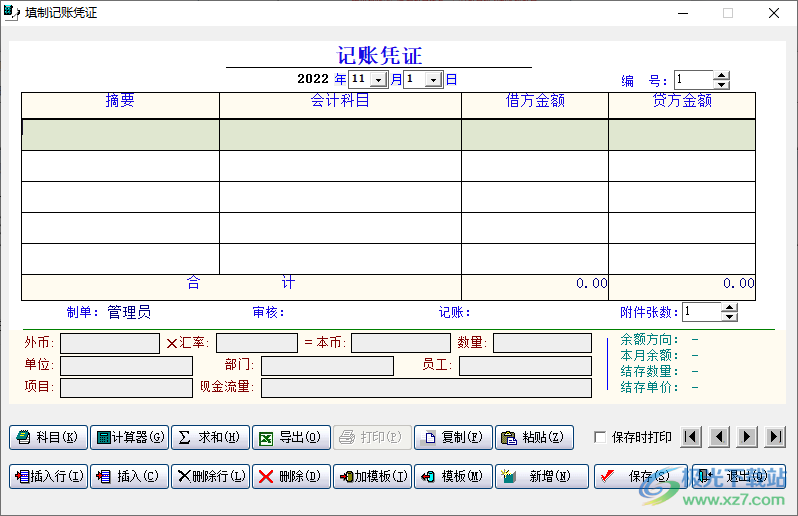Viewport: 798px width, 516px height.
Task: Click the 打印(P) print button
Action: (372, 437)
